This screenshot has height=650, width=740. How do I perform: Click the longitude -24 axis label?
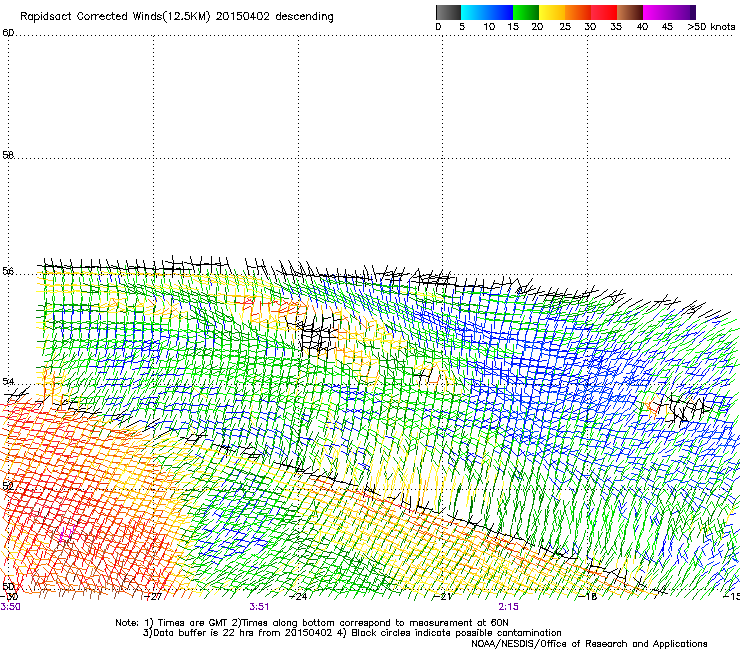(x=298, y=597)
